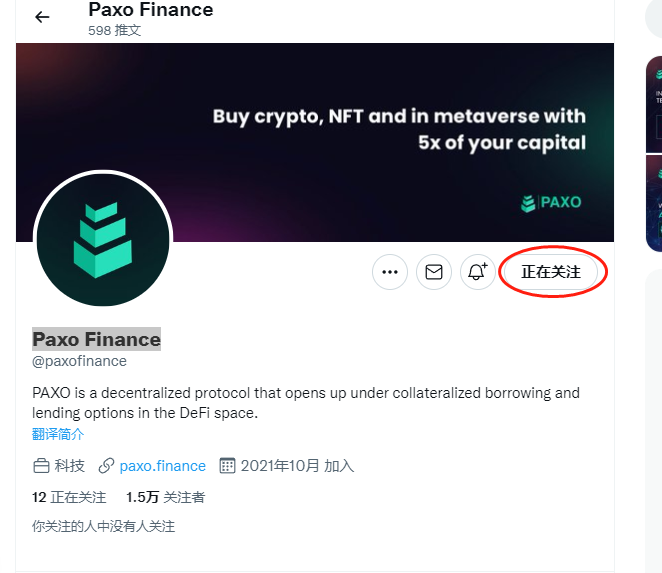The width and height of the screenshot is (662, 573).
Task: Click the 翻译简介 translate bio link
Action: click(58, 434)
